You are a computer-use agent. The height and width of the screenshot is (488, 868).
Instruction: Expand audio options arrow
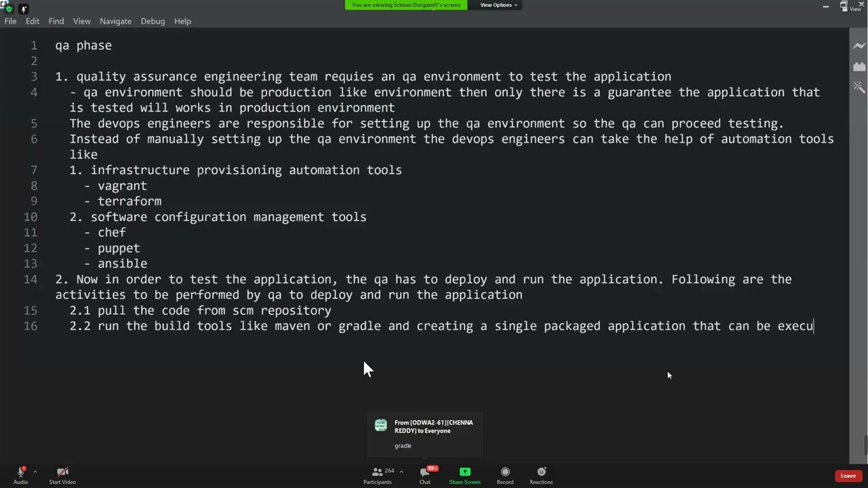point(35,472)
